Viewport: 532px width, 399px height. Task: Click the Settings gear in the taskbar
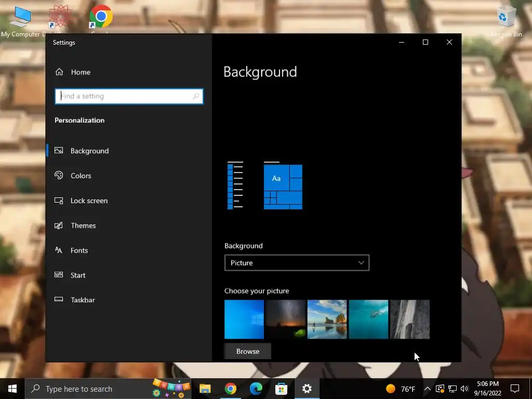pos(307,389)
